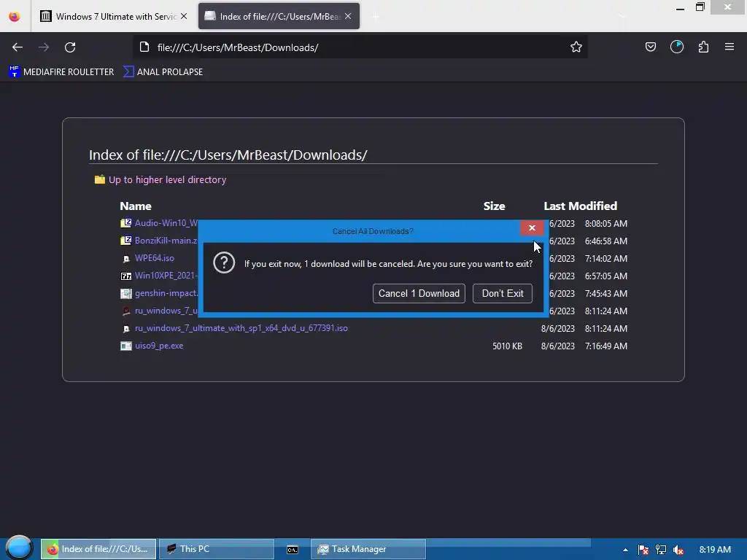Open BonziKill-main zip file link

point(166,241)
